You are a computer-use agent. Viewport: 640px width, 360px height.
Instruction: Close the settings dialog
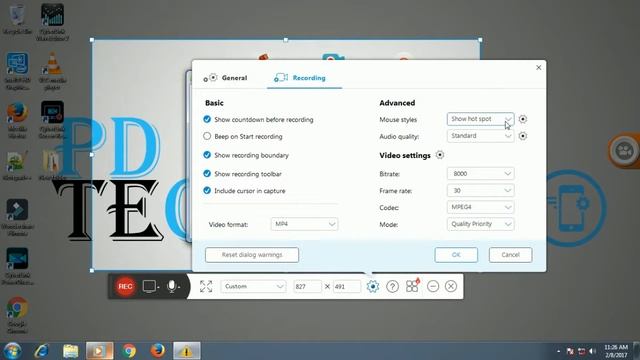tap(538, 67)
